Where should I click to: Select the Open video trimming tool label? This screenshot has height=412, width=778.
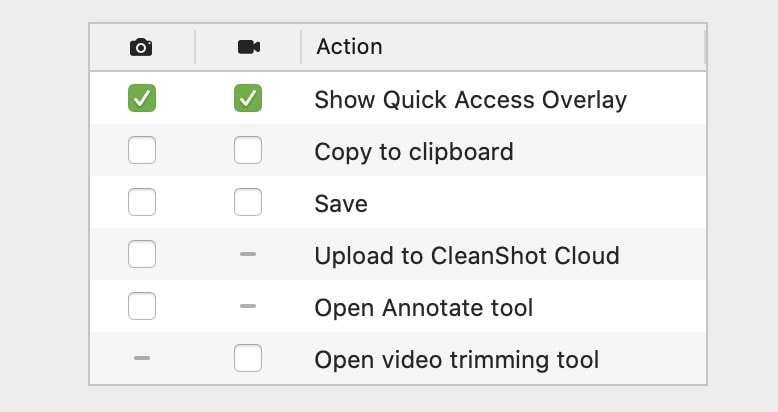[456, 360]
